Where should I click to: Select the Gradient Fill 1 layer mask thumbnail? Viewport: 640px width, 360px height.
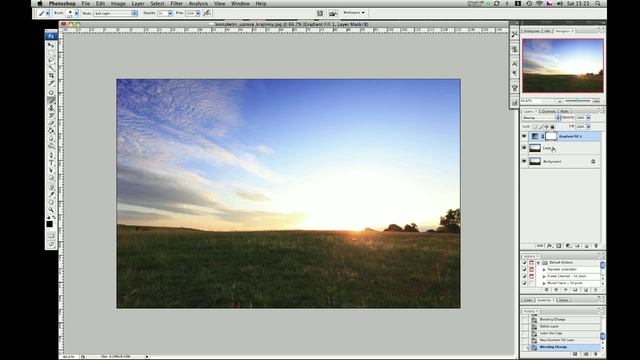point(551,136)
